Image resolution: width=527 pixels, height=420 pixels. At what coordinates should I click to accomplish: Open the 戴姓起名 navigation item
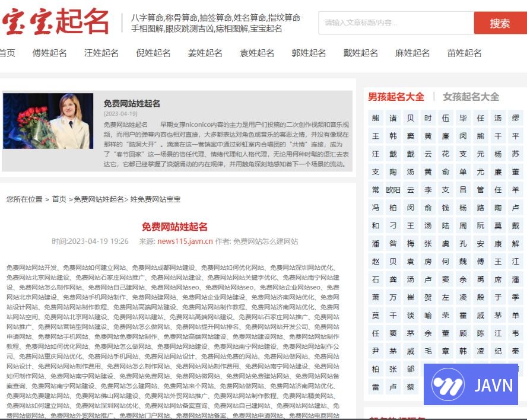click(360, 53)
